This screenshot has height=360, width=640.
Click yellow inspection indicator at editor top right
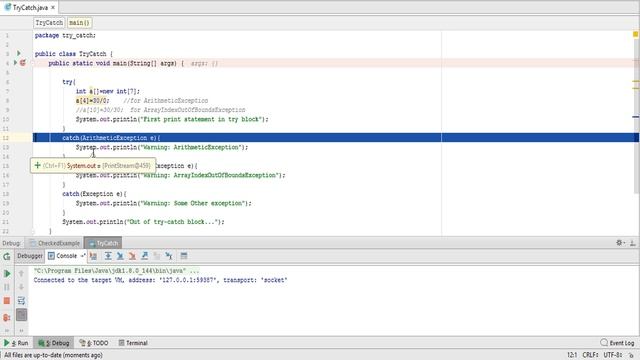coord(636,34)
